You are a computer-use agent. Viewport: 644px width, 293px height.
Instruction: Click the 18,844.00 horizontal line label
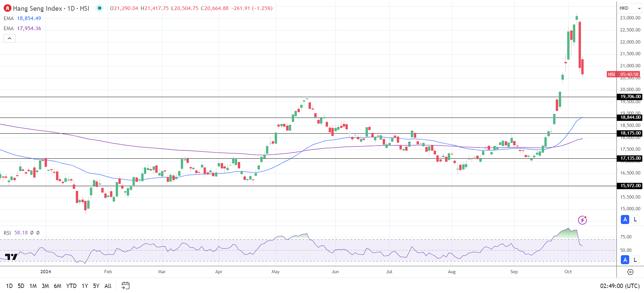(630, 118)
